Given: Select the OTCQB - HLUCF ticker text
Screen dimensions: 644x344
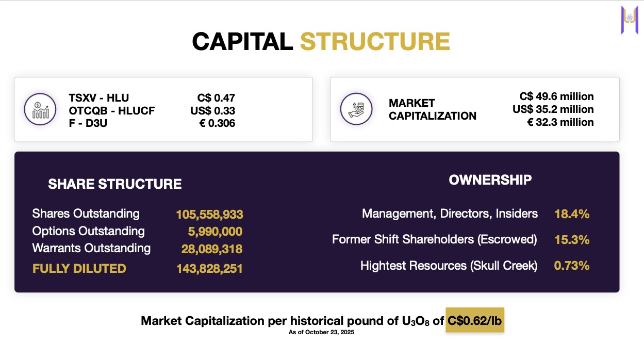Looking at the screenshot, I should 111,110.
